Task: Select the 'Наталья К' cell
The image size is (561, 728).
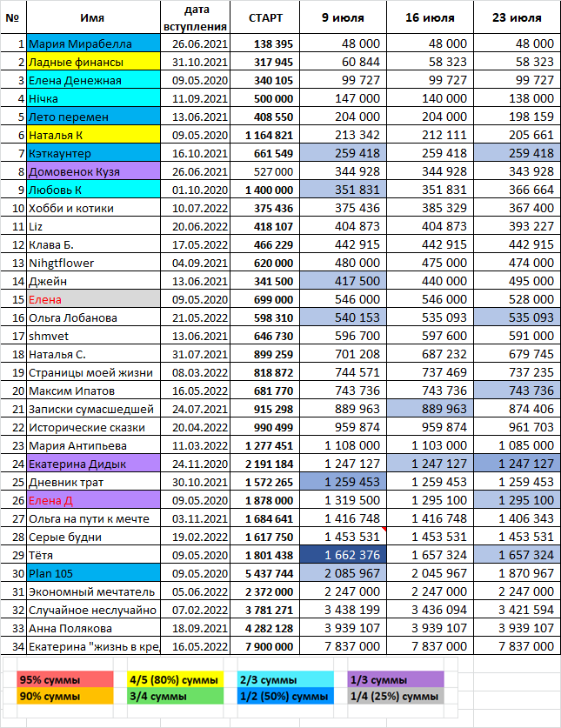Action: (x=93, y=135)
